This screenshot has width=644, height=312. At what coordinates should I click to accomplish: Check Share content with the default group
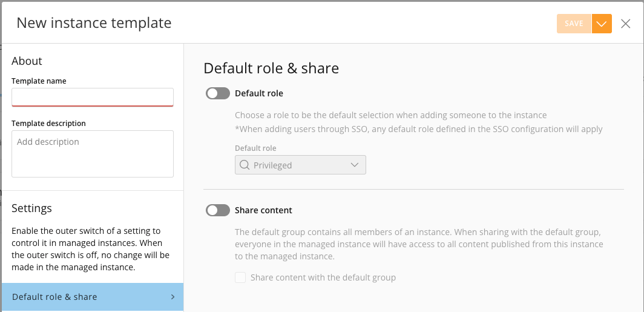(240, 277)
